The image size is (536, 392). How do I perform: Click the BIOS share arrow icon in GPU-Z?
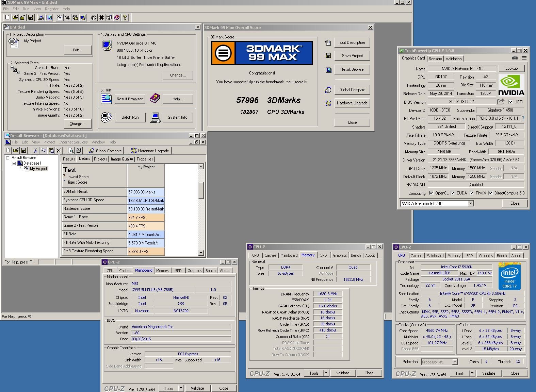click(501, 101)
